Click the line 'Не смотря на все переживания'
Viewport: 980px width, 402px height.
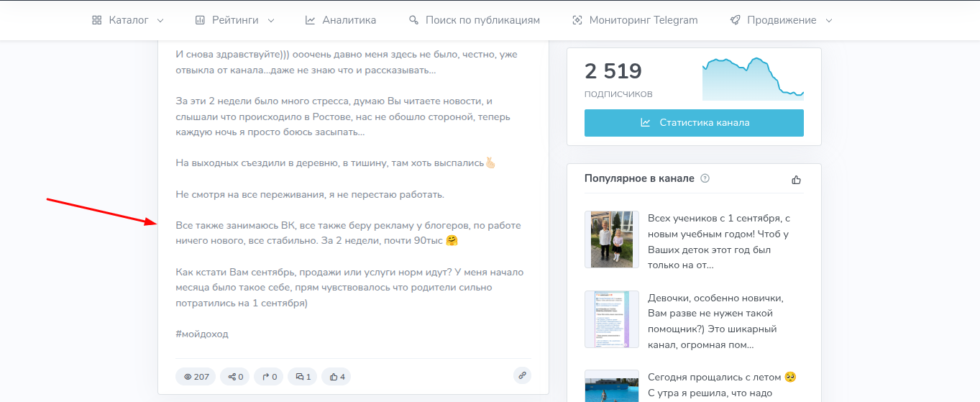tap(310, 194)
